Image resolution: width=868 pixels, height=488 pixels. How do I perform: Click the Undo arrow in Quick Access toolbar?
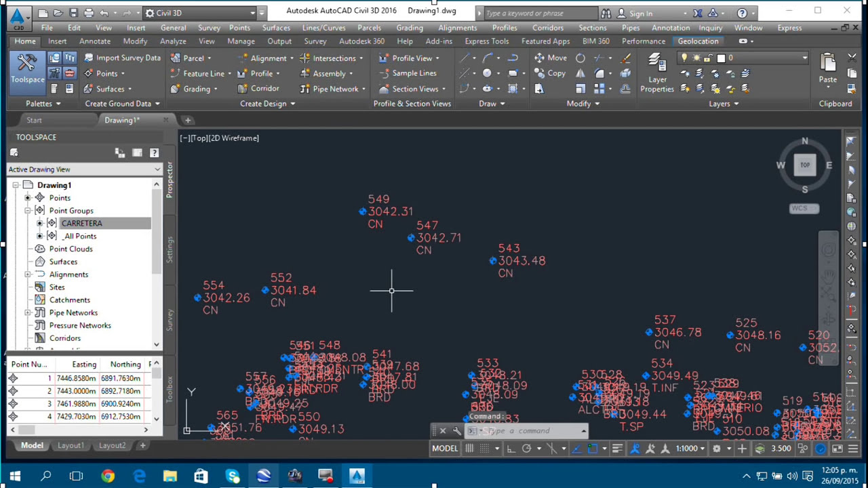click(x=104, y=13)
